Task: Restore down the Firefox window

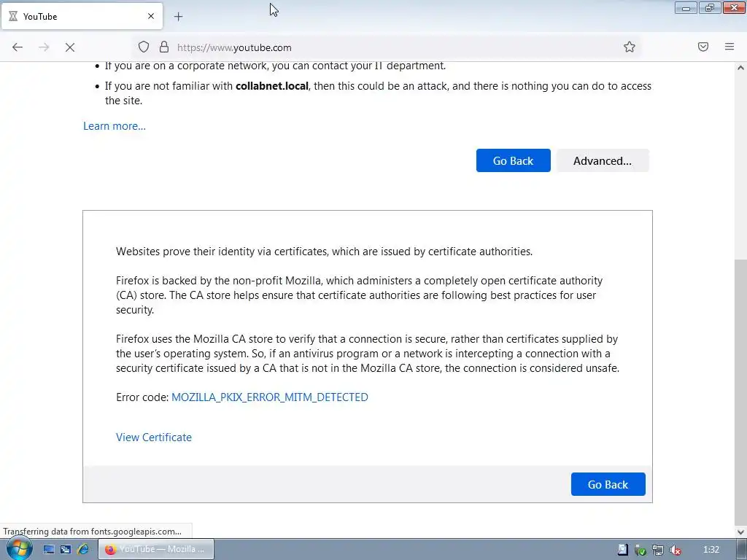Action: click(710, 7)
